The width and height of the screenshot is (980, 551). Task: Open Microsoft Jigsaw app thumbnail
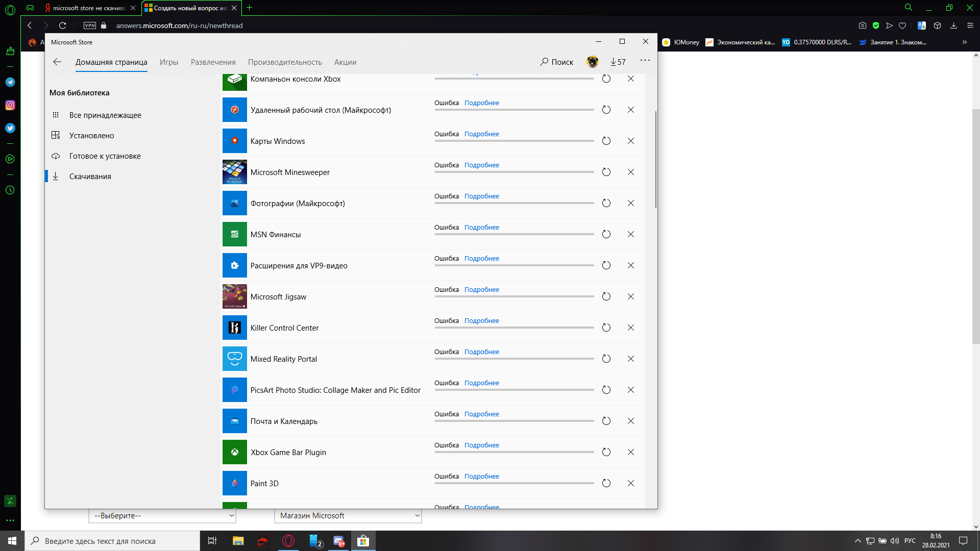[x=235, y=296]
